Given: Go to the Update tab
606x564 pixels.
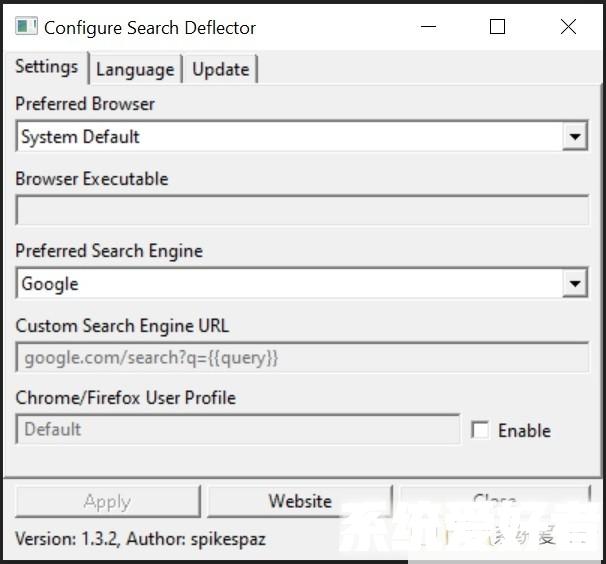Looking at the screenshot, I should pyautogui.click(x=220, y=69).
